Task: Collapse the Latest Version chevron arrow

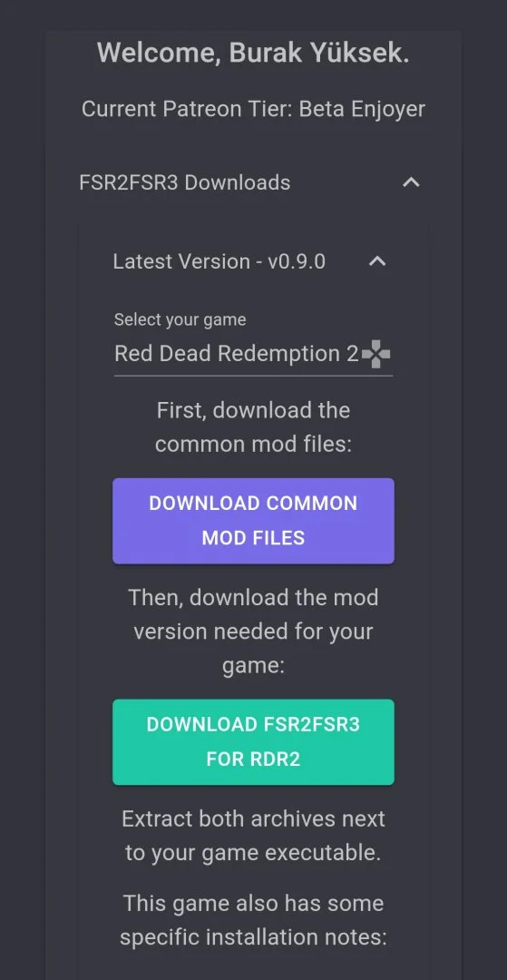Action: tap(377, 261)
